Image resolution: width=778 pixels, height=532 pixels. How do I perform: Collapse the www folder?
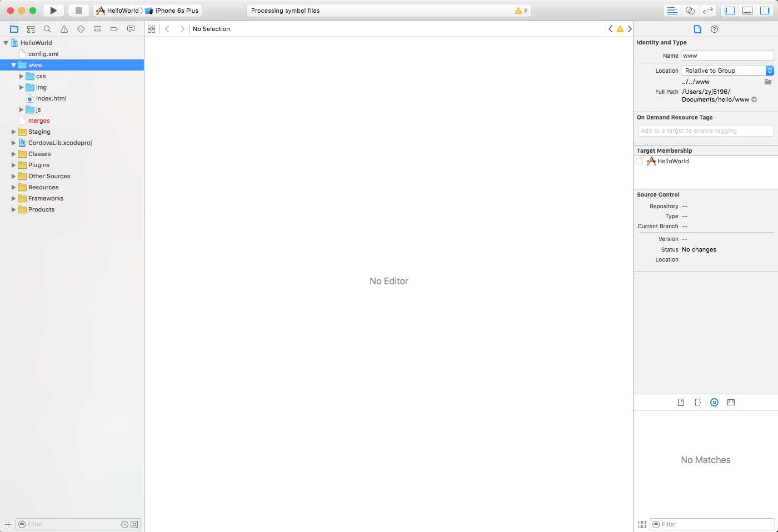[14, 65]
